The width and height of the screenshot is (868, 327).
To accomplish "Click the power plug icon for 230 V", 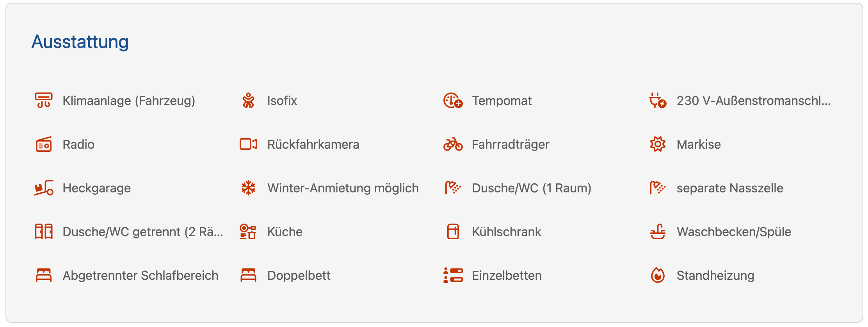I will (x=658, y=101).
